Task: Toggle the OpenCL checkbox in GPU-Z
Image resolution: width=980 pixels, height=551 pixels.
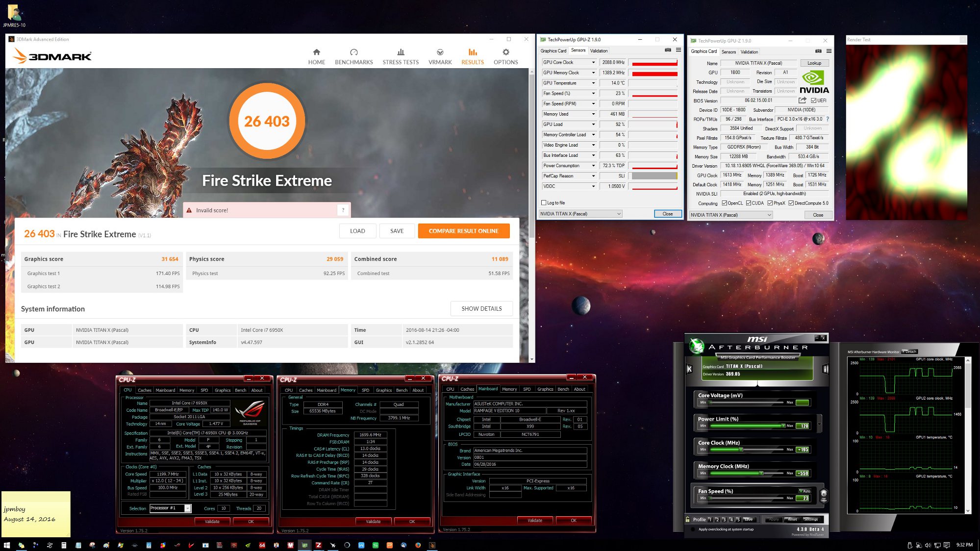Action: [725, 203]
